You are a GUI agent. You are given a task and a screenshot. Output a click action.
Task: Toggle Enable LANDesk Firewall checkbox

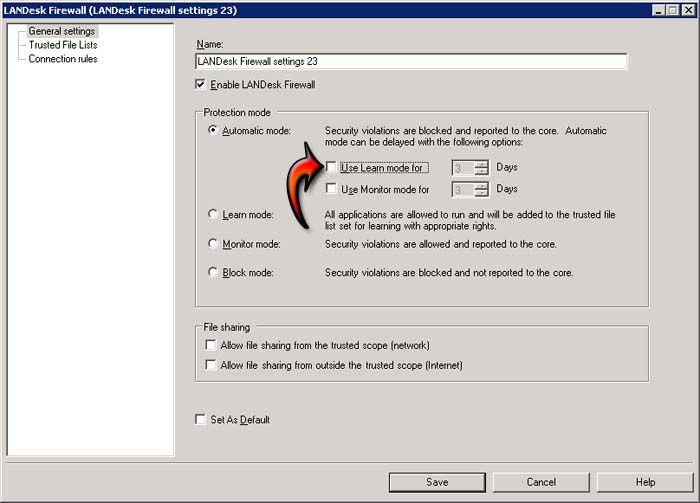pos(200,84)
